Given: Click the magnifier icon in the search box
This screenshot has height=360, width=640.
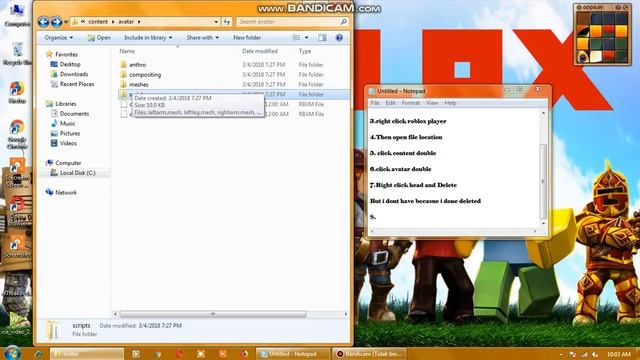Looking at the screenshot, I should coord(344,22).
